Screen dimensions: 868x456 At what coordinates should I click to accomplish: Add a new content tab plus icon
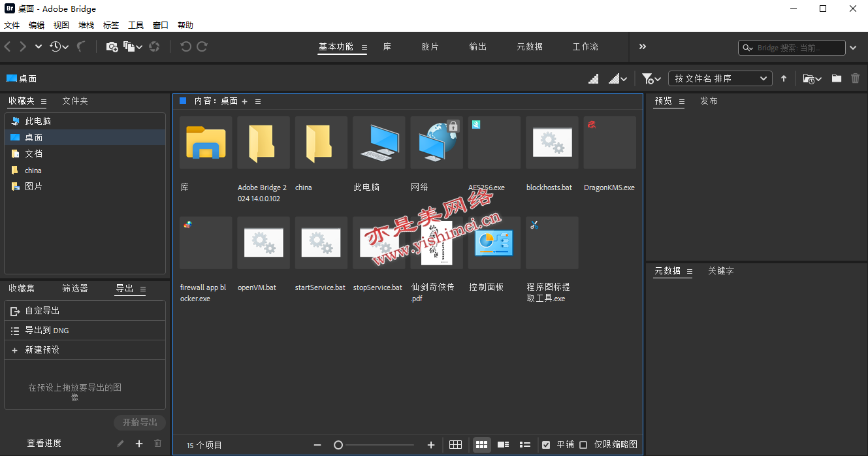click(245, 101)
